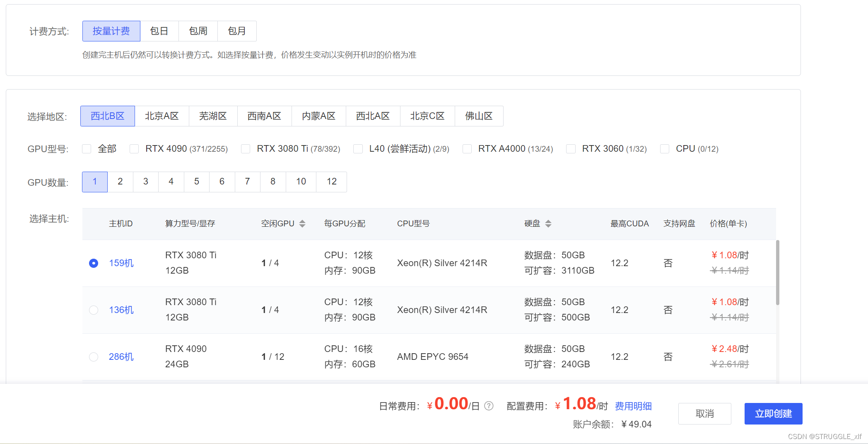The image size is (868, 444).
Task: Choose the 佛山区 region
Action: point(479,116)
